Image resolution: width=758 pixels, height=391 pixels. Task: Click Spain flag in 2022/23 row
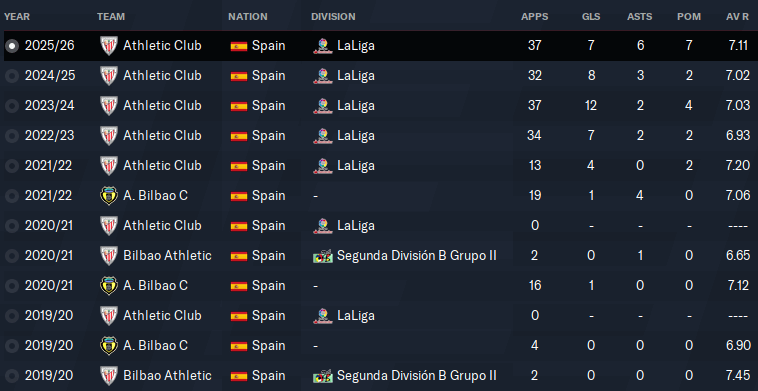coord(239,136)
